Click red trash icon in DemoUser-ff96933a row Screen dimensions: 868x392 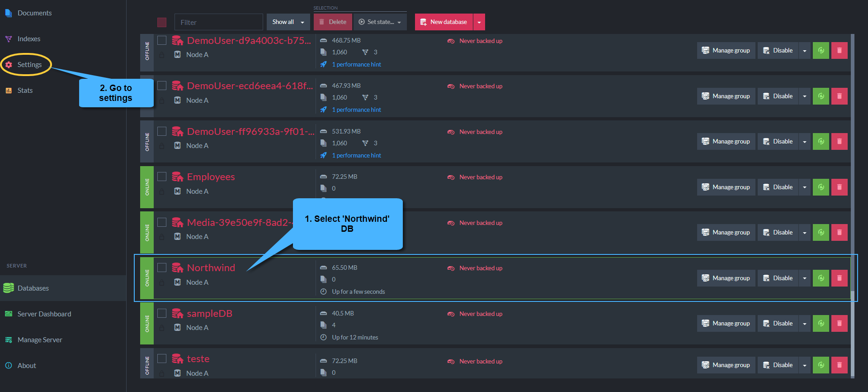pos(839,141)
